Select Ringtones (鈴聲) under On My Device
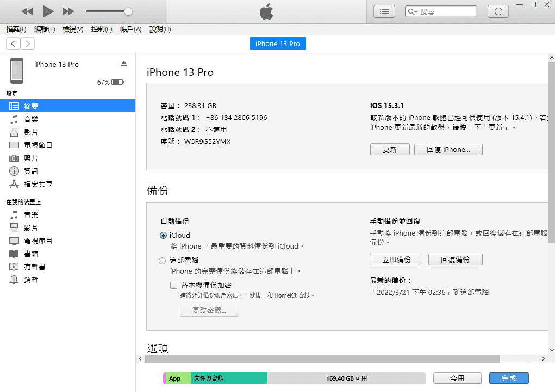The height and width of the screenshot is (392, 555). click(31, 280)
